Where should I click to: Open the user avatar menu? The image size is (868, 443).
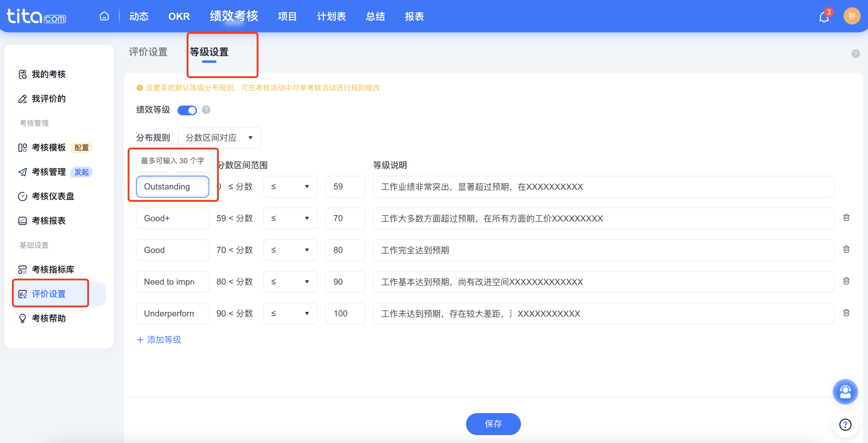(852, 16)
